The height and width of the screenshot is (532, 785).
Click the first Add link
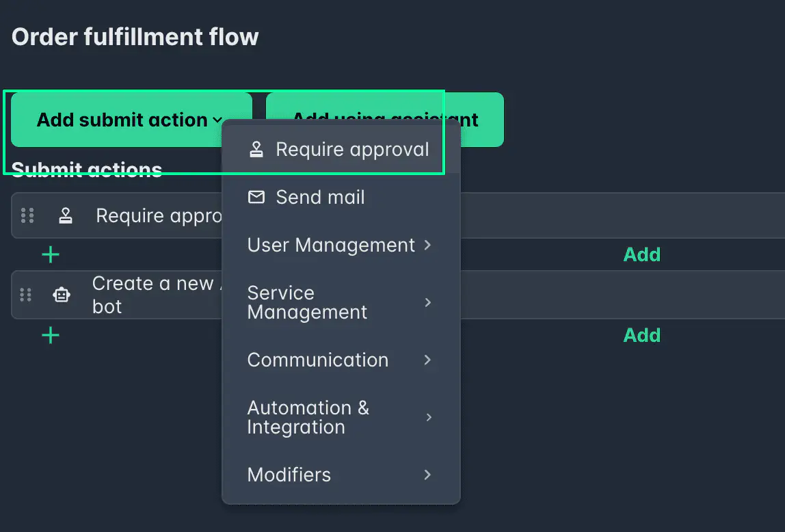(641, 254)
